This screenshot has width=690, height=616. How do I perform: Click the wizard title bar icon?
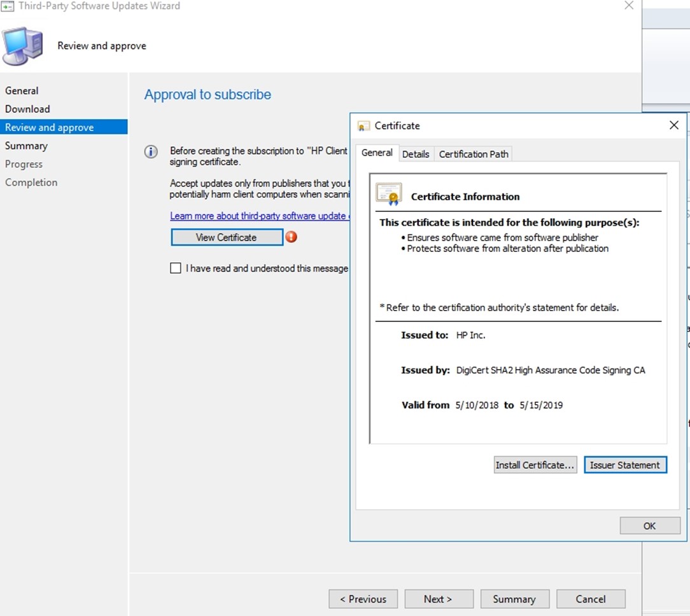coord(8,6)
